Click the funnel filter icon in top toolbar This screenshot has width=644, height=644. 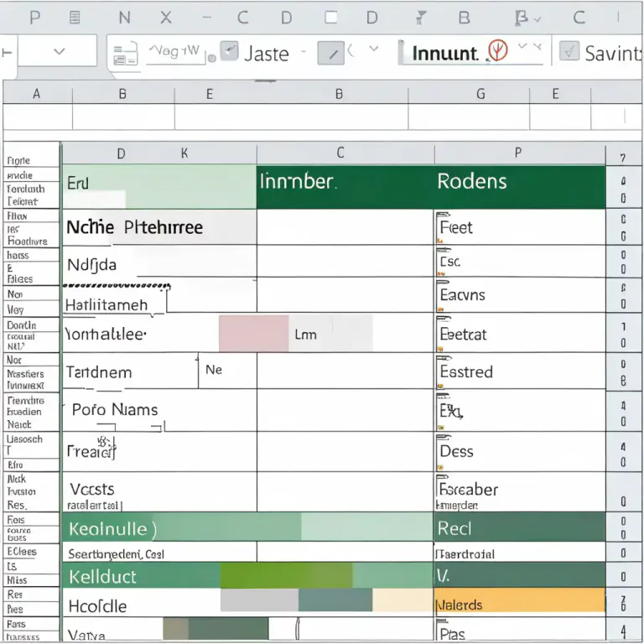point(420,18)
